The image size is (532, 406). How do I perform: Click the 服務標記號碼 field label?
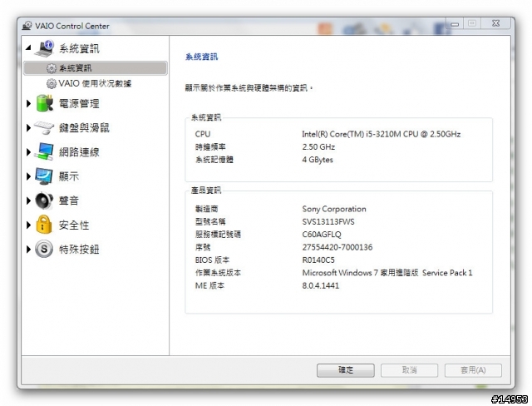tap(218, 235)
